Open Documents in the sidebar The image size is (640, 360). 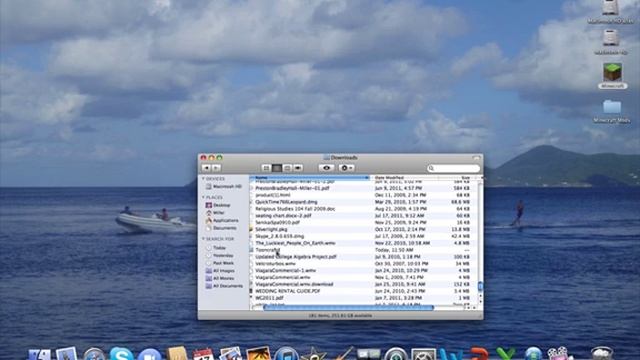tap(222, 228)
